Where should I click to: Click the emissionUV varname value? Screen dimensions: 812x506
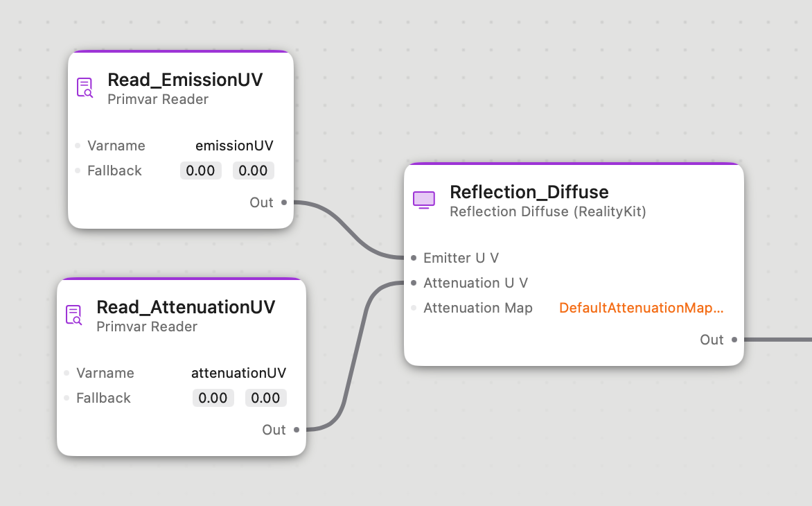click(234, 146)
